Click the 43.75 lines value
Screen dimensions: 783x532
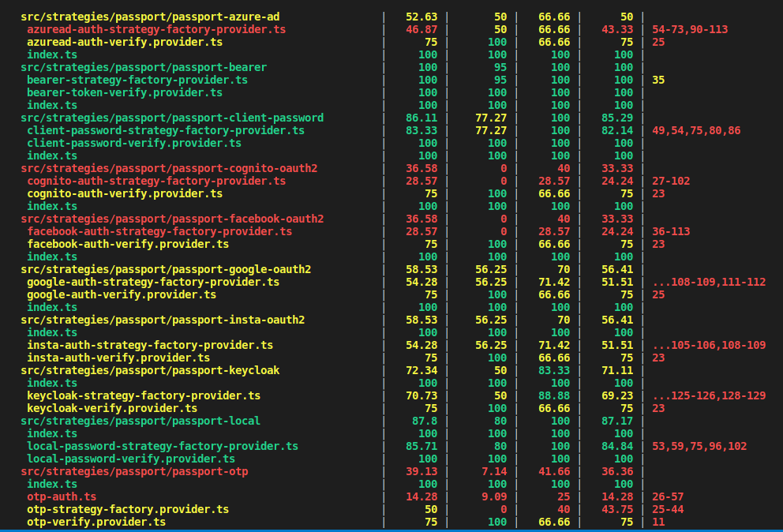click(x=618, y=509)
